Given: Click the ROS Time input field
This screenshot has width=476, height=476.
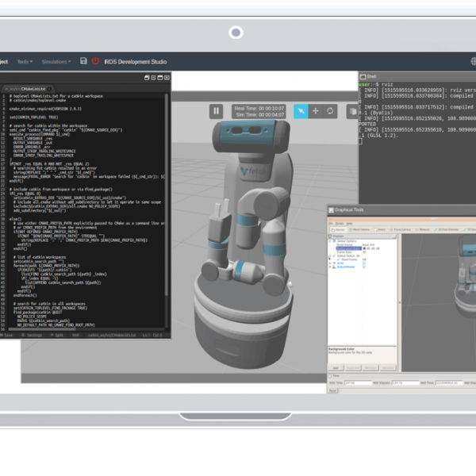Looking at the screenshot, I should point(358,383).
